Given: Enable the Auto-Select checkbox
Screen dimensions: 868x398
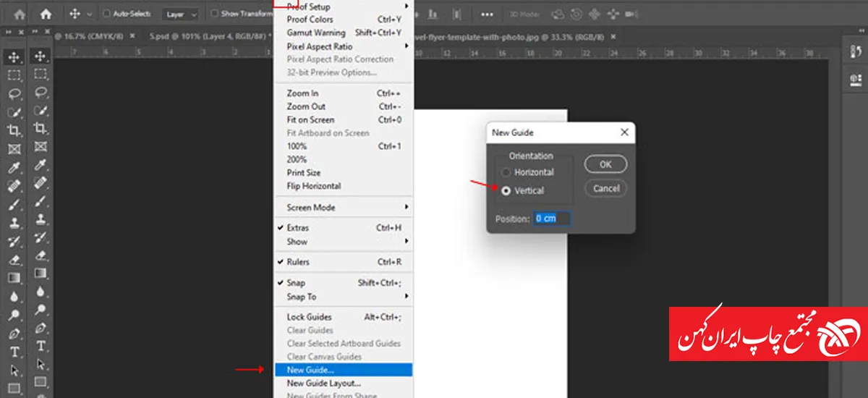Looking at the screenshot, I should 107,14.
